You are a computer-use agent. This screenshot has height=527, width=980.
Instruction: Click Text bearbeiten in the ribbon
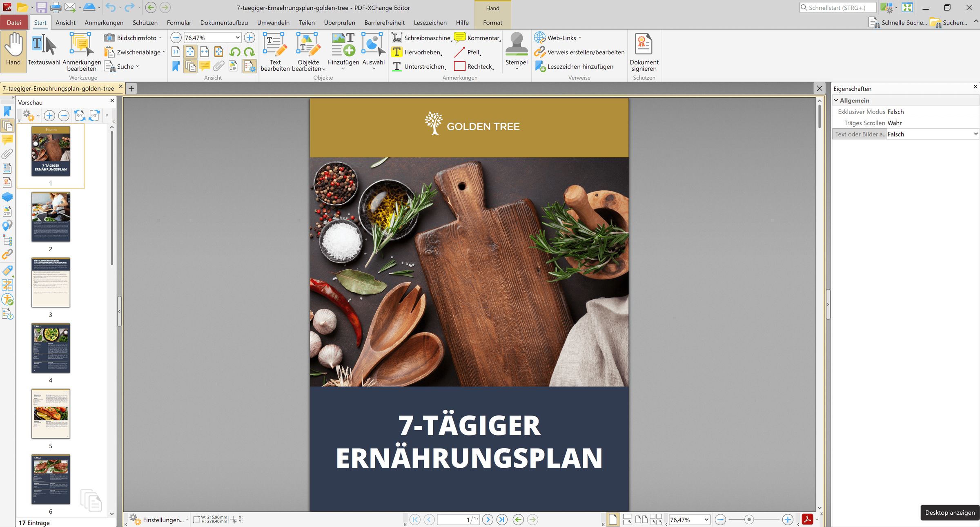[274, 51]
